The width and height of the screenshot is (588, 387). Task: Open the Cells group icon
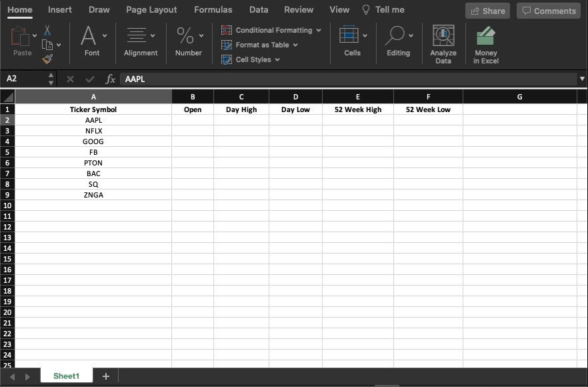pyautogui.click(x=349, y=35)
